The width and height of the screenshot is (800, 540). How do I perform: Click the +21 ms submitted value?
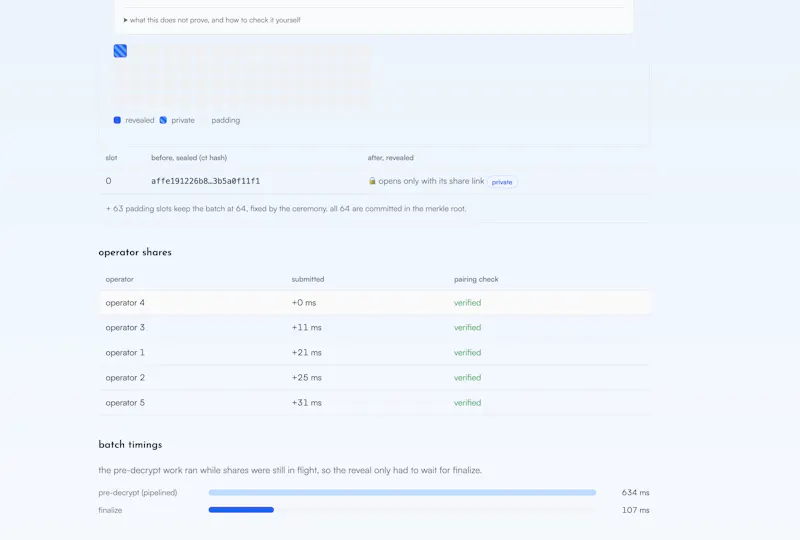(x=306, y=353)
